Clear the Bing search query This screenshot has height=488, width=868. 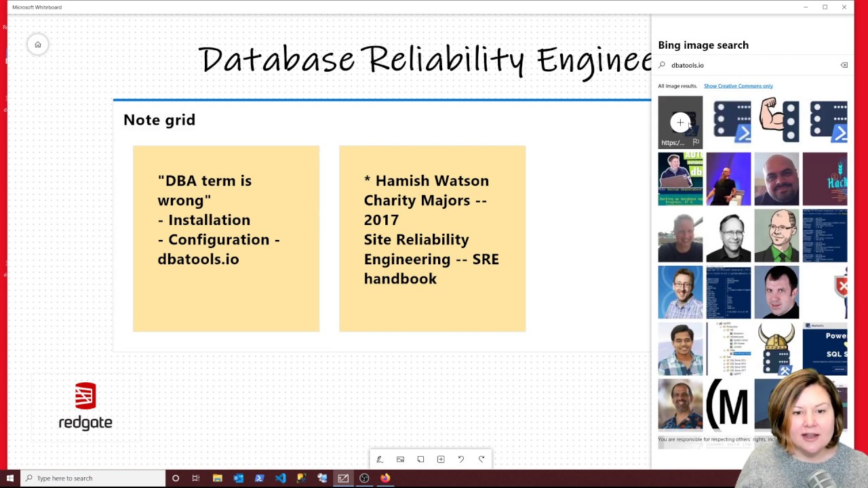coord(844,65)
